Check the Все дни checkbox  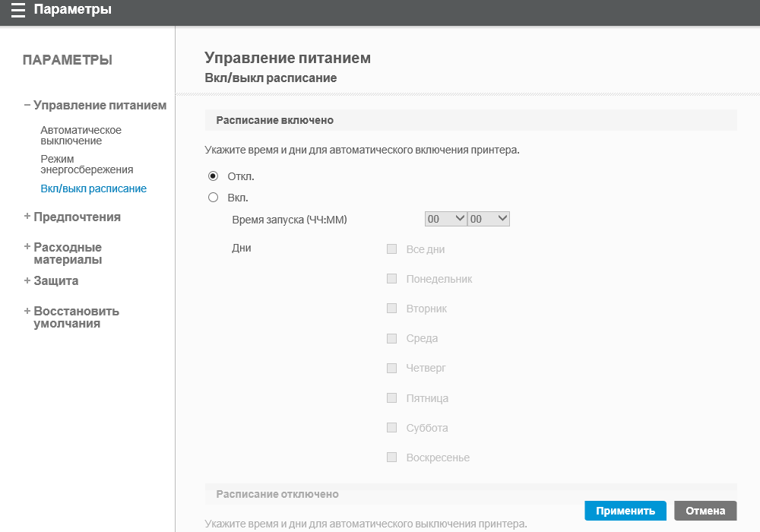click(392, 249)
